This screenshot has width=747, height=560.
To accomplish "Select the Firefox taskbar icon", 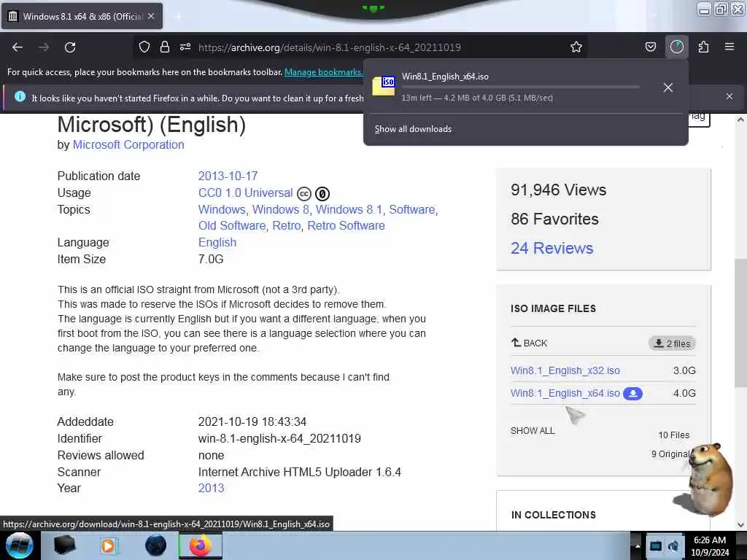I will 201,545.
